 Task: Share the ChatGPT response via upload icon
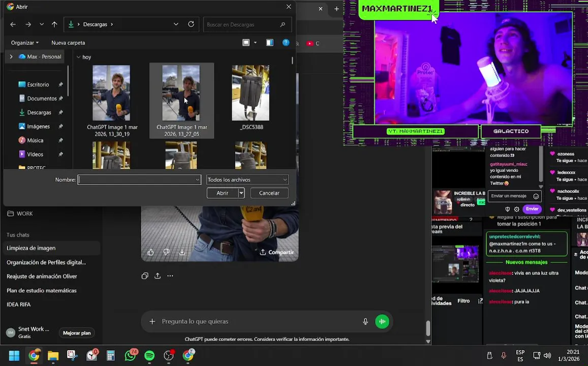pyautogui.click(x=158, y=276)
